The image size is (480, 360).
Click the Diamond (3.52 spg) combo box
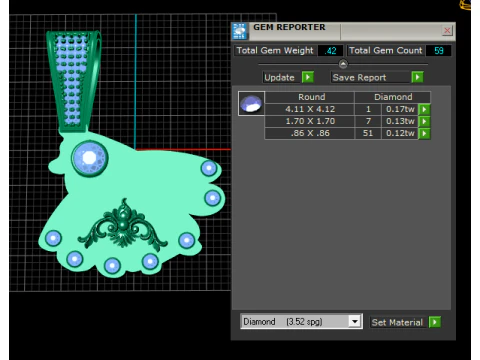pos(301,322)
